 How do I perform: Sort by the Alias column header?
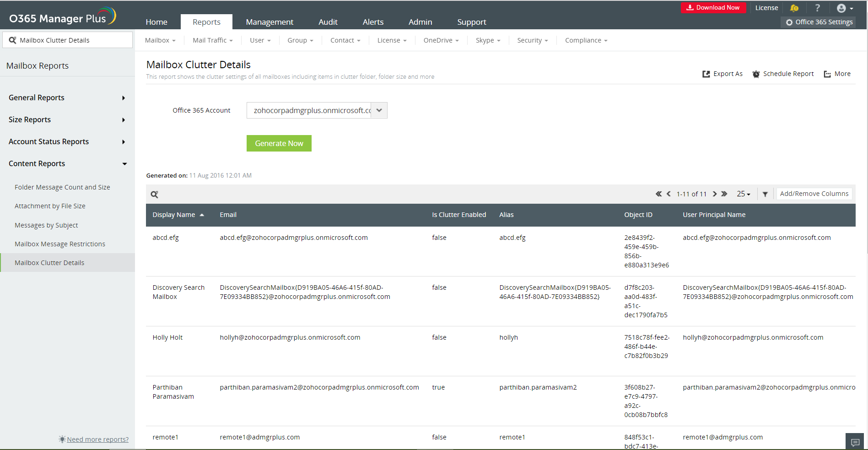pyautogui.click(x=507, y=215)
